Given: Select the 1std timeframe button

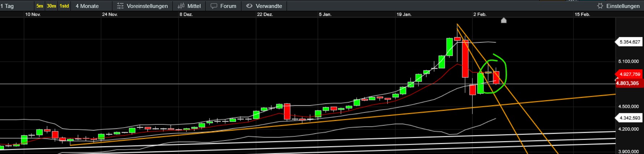Looking at the screenshot, I should (x=64, y=6).
